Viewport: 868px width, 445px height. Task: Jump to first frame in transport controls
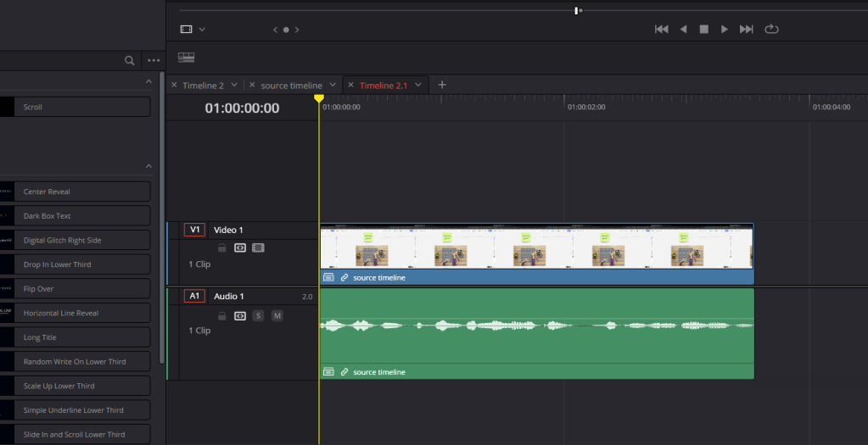tap(662, 30)
